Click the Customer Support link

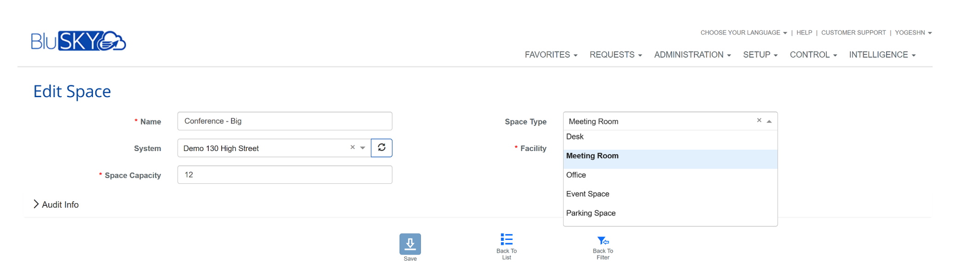[x=853, y=33]
